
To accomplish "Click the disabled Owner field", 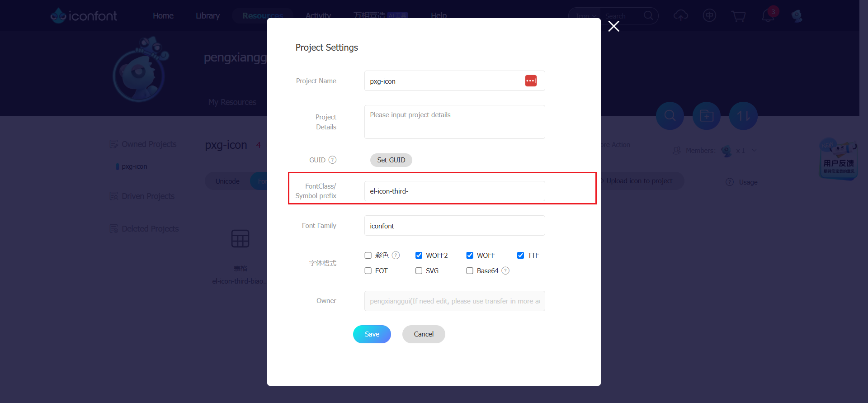I will point(454,301).
